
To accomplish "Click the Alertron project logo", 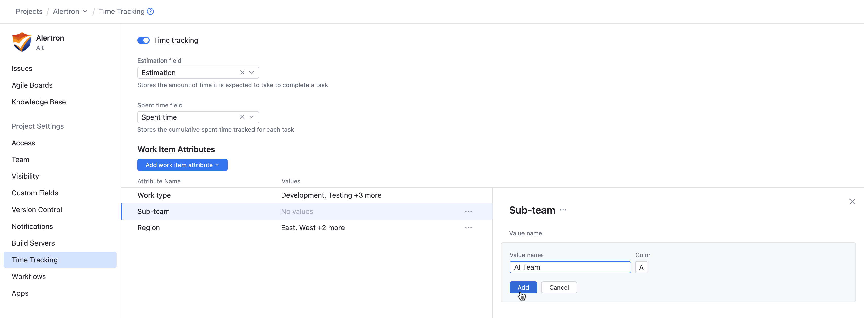I will click(22, 42).
